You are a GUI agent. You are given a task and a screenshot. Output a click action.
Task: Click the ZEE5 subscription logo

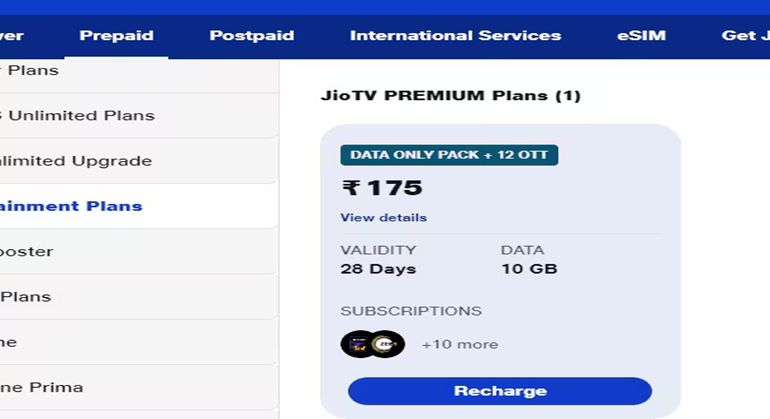point(386,344)
